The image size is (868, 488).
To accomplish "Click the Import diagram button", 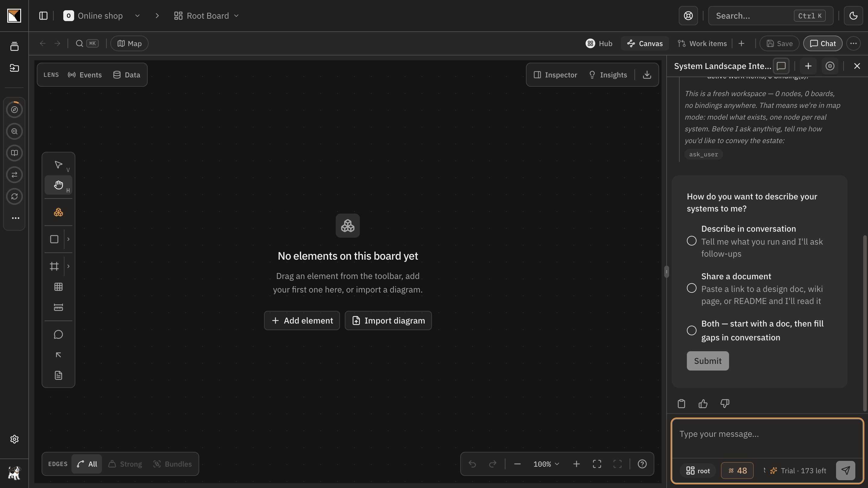I will tap(388, 320).
